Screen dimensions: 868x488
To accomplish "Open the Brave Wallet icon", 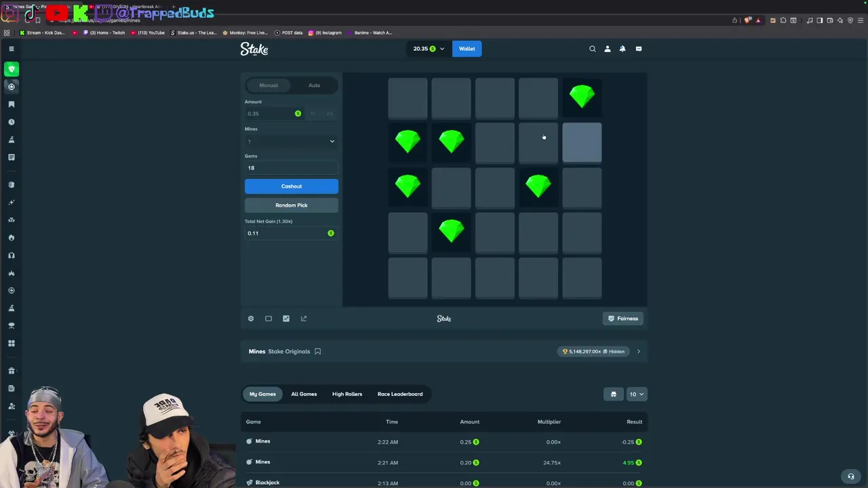I will point(830,20).
